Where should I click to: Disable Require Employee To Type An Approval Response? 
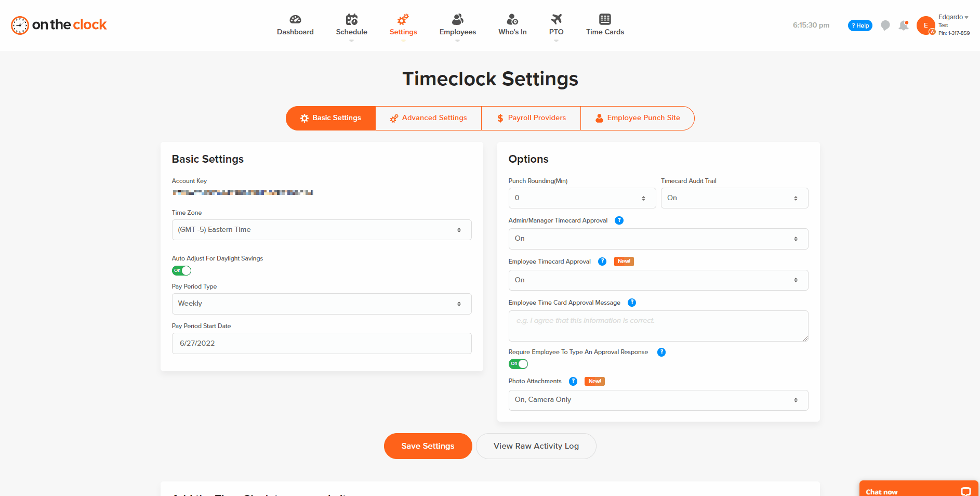coord(518,364)
